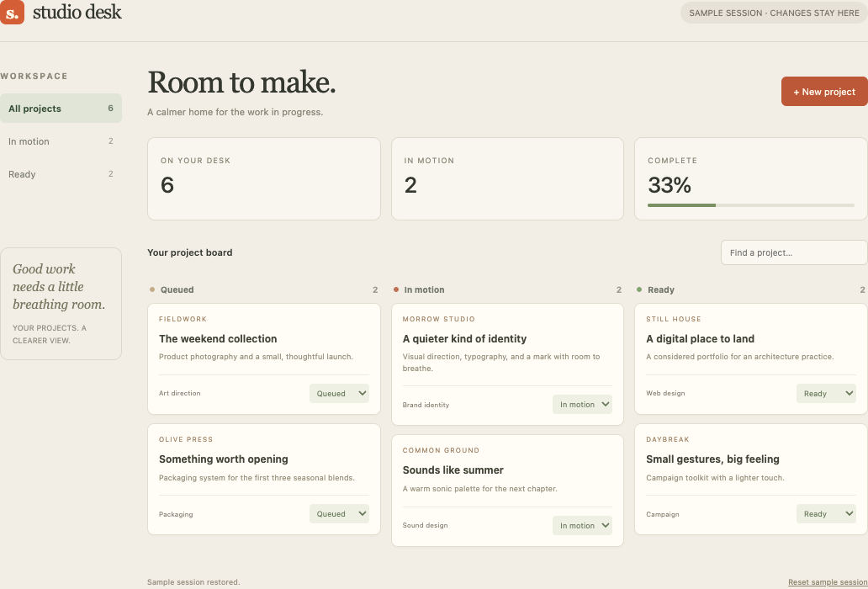This screenshot has height=589, width=868.
Task: Click the Art direction tag
Action: click(x=180, y=393)
